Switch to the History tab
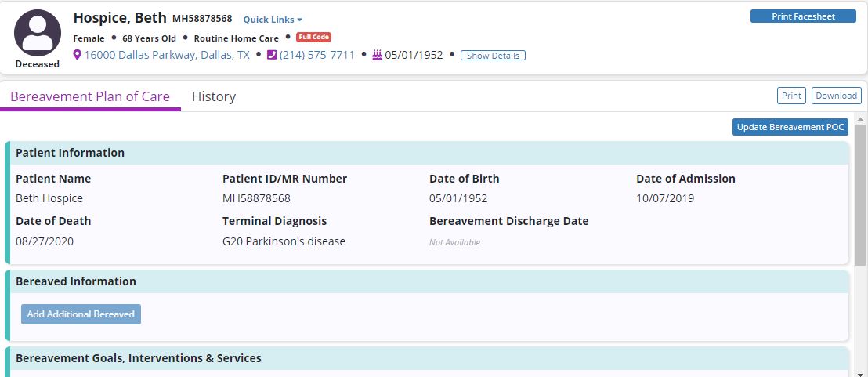Viewport: 868px width, 377px height. (x=214, y=96)
